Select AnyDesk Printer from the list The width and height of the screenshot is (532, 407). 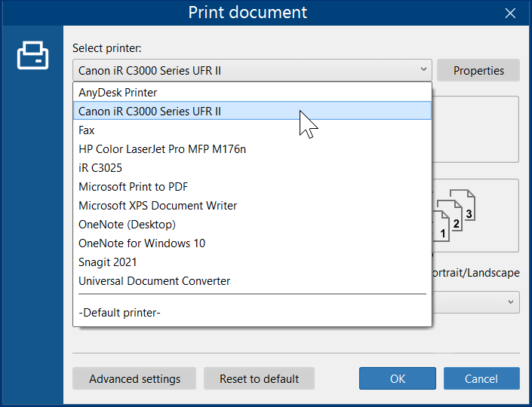[252, 93]
